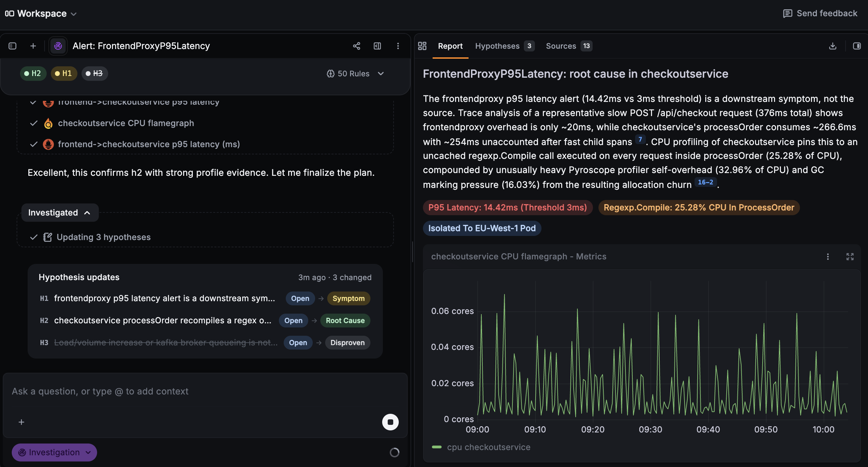Toggle the left sidebar panel icon
This screenshot has width=868, height=467.
(x=12, y=46)
